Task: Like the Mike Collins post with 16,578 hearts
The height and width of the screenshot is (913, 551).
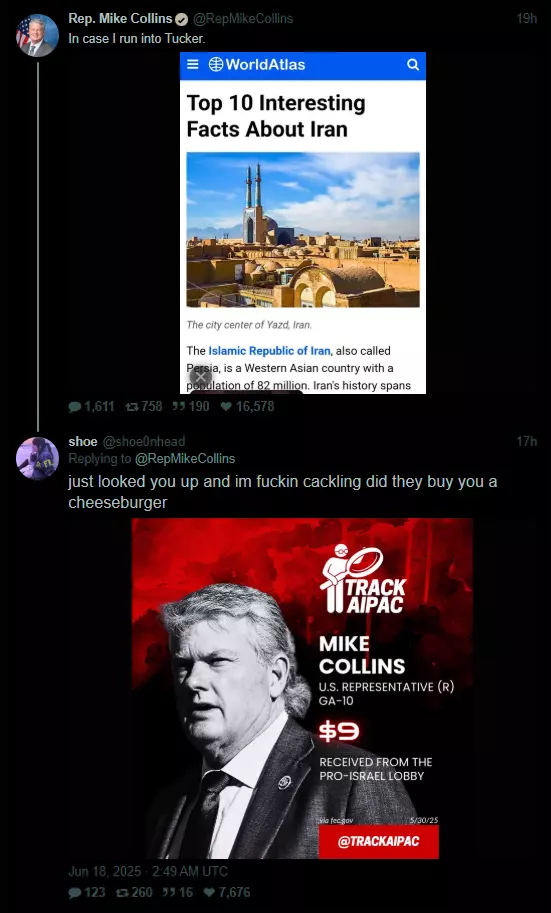Action: (226, 407)
